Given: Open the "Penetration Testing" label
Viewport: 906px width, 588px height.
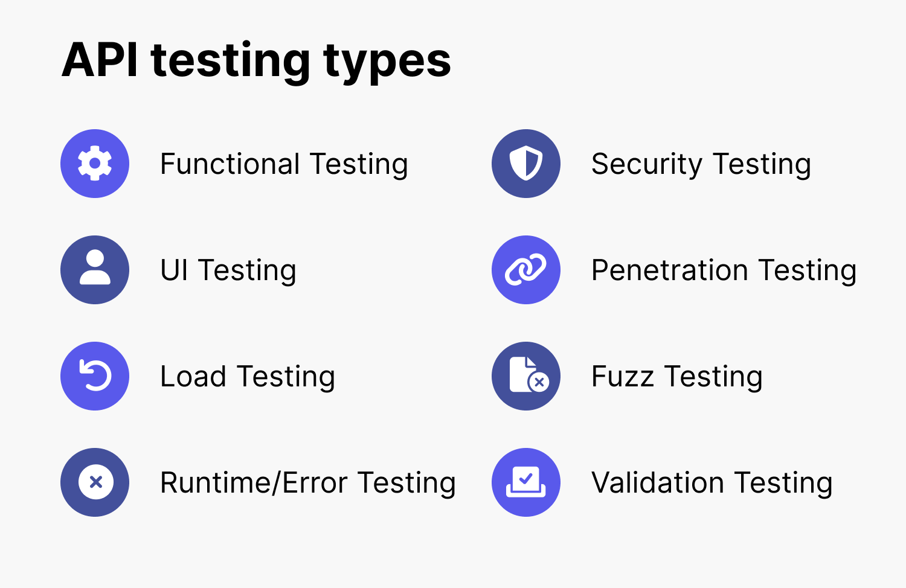Looking at the screenshot, I should 724,270.
